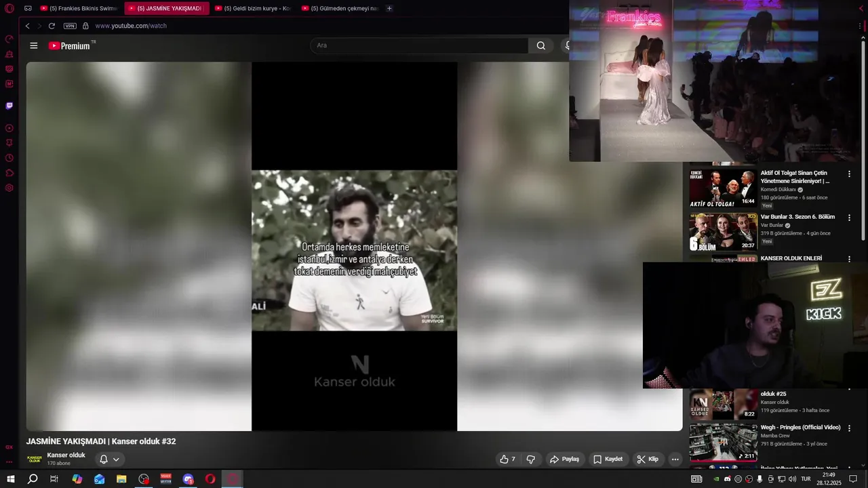
Task: Open the Kanser olduk channel name link
Action: click(x=66, y=455)
